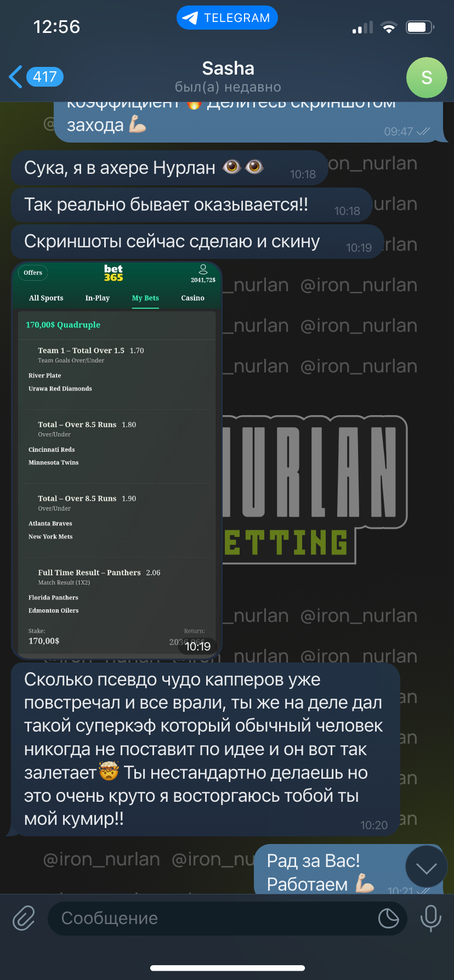Tap the "My Bets" tab in the screenshot
Image resolution: width=454 pixels, height=980 pixels.
[x=145, y=298]
